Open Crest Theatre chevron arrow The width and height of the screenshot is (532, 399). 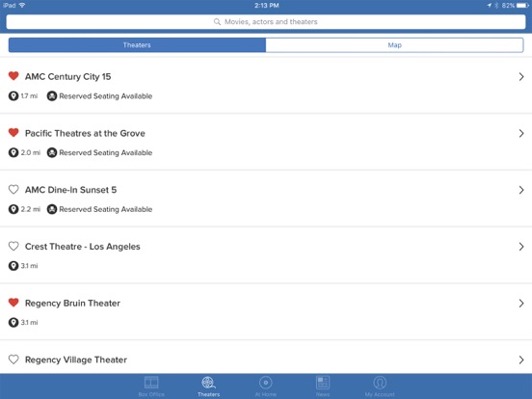pos(521,247)
